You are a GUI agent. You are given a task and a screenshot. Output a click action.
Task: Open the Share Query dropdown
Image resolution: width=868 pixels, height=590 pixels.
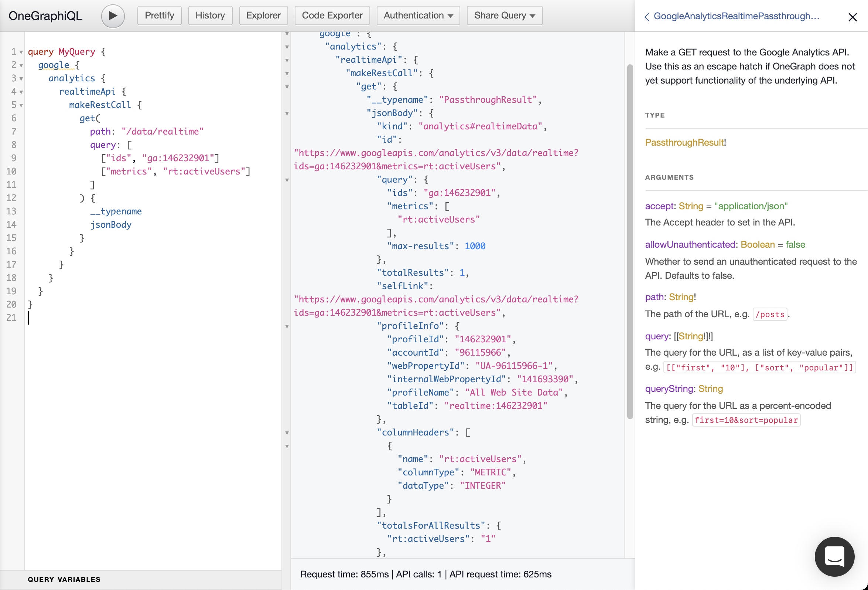505,16
